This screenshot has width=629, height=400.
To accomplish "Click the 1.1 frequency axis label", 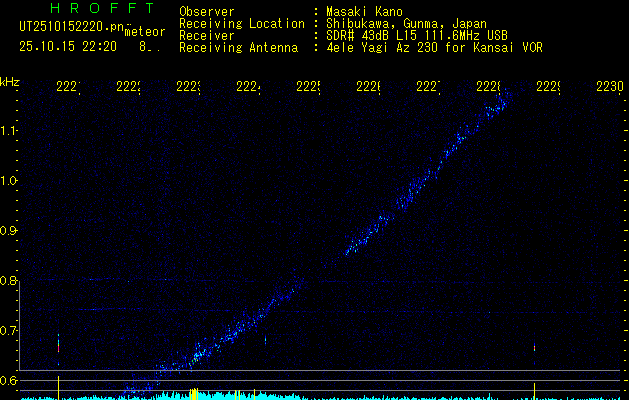I will click(8, 130).
